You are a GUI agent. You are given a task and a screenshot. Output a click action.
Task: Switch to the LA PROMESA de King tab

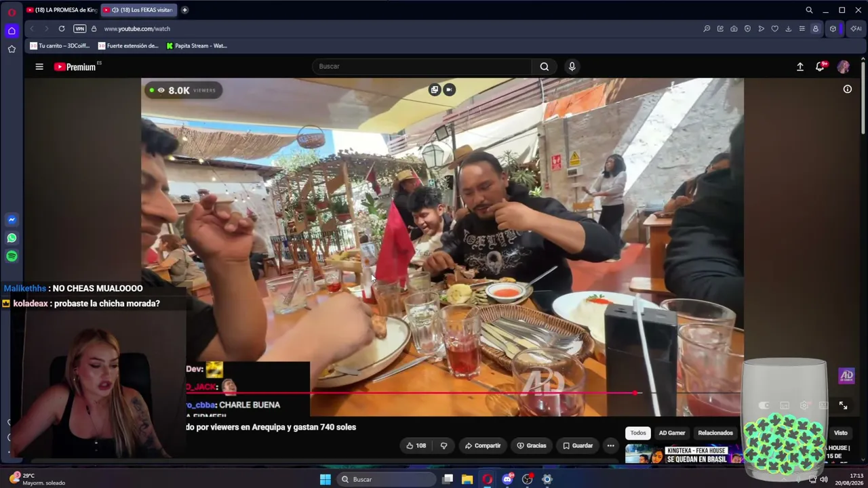(x=62, y=10)
